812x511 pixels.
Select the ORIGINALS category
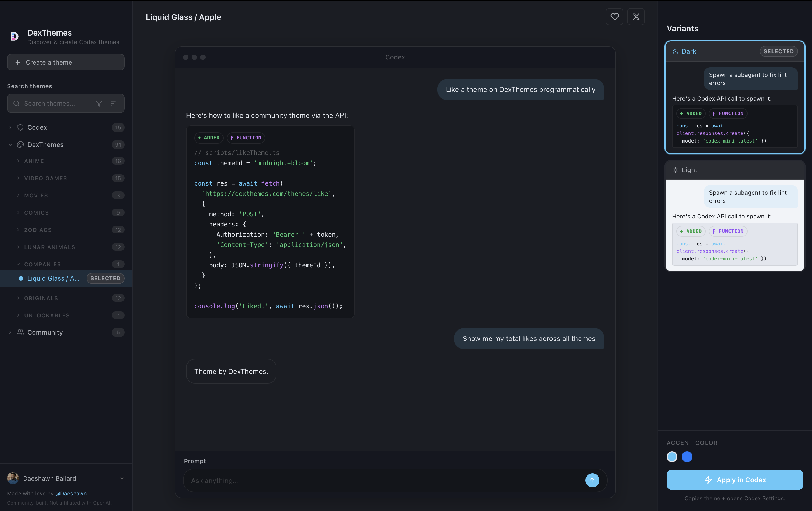click(x=41, y=298)
